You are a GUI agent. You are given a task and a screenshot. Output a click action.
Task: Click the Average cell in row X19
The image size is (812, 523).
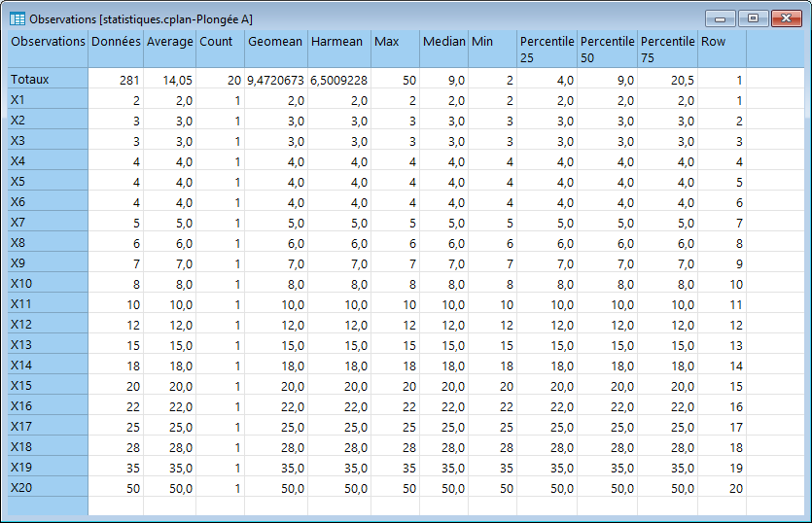170,468
